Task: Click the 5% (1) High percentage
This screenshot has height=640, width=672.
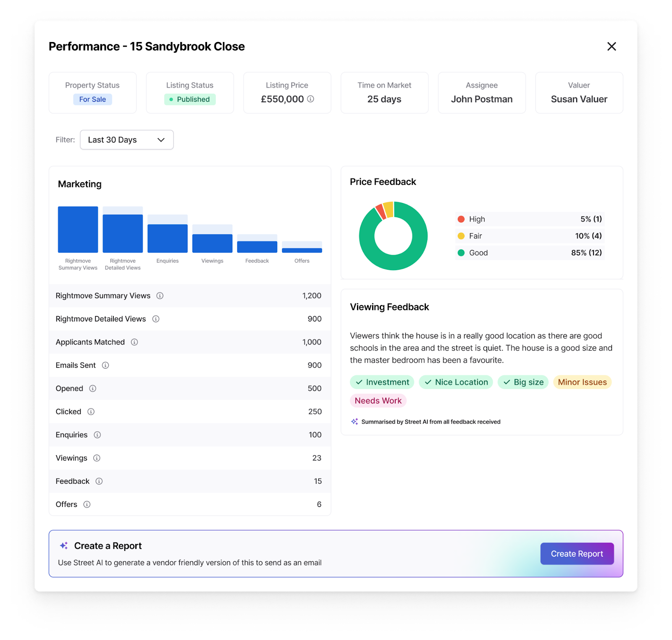Action: click(591, 219)
